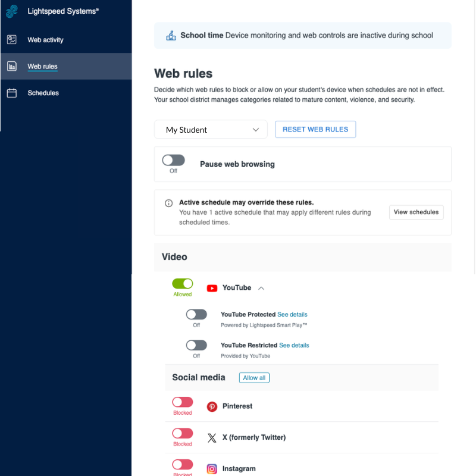Screen dimensions: 476x476
Task: Click the X (formerly Twitter) logo icon
Action: click(212, 438)
